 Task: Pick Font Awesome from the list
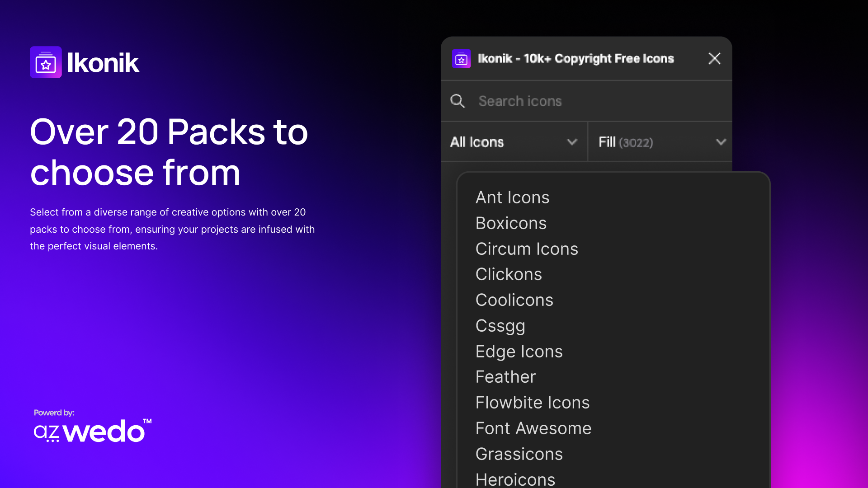point(533,428)
